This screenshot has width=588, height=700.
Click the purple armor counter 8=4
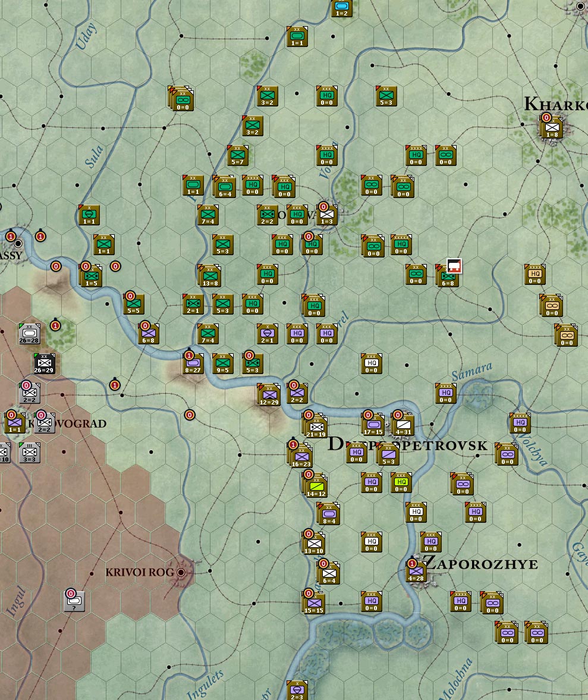[x=329, y=514]
